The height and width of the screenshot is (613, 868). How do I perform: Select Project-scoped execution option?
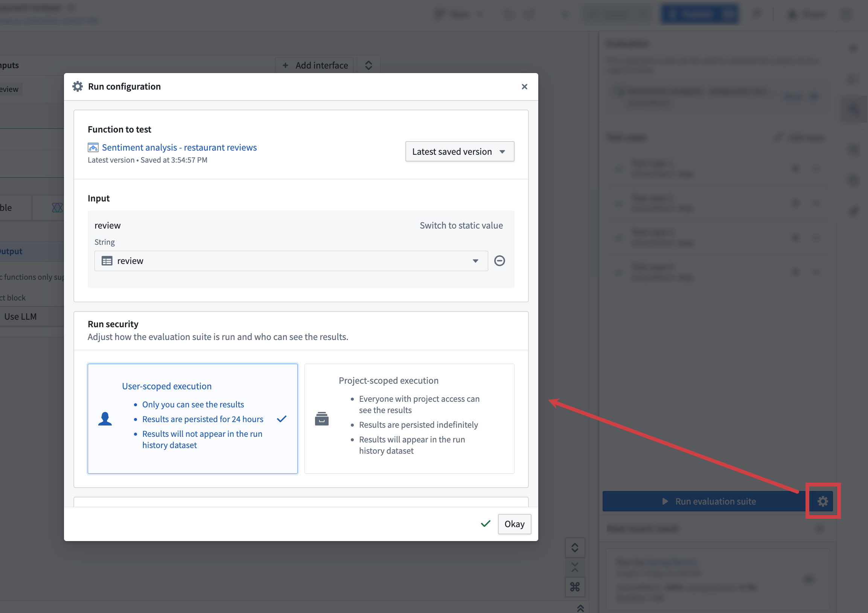point(409,418)
